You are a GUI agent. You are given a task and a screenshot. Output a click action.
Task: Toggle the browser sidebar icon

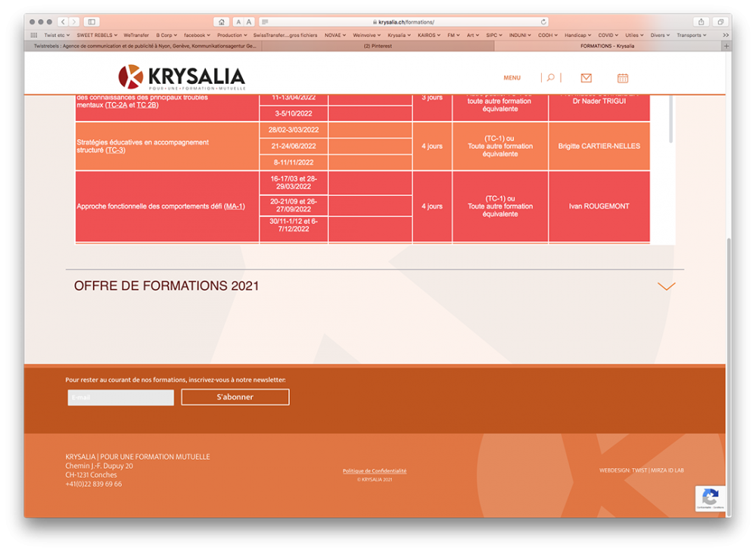coord(91,21)
